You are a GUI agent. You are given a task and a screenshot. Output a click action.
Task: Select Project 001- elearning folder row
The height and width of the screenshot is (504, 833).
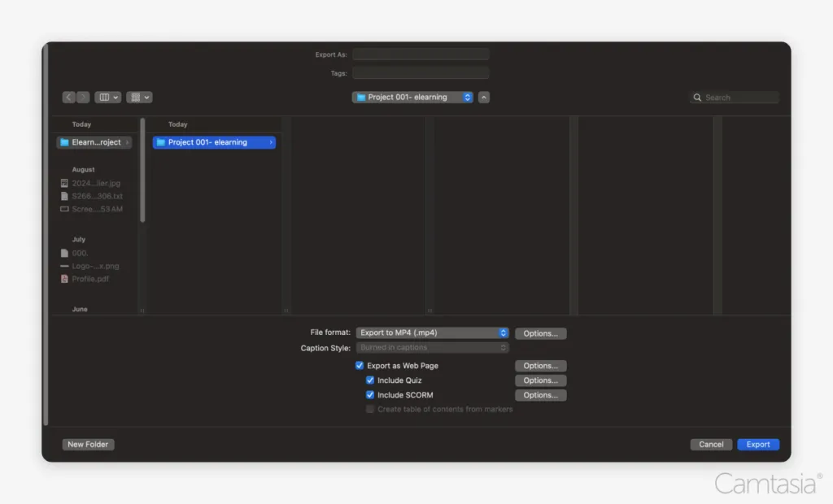coord(214,142)
